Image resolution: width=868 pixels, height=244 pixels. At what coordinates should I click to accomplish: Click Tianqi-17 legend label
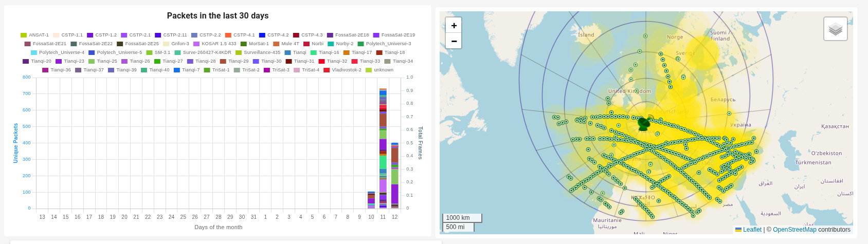coord(362,52)
